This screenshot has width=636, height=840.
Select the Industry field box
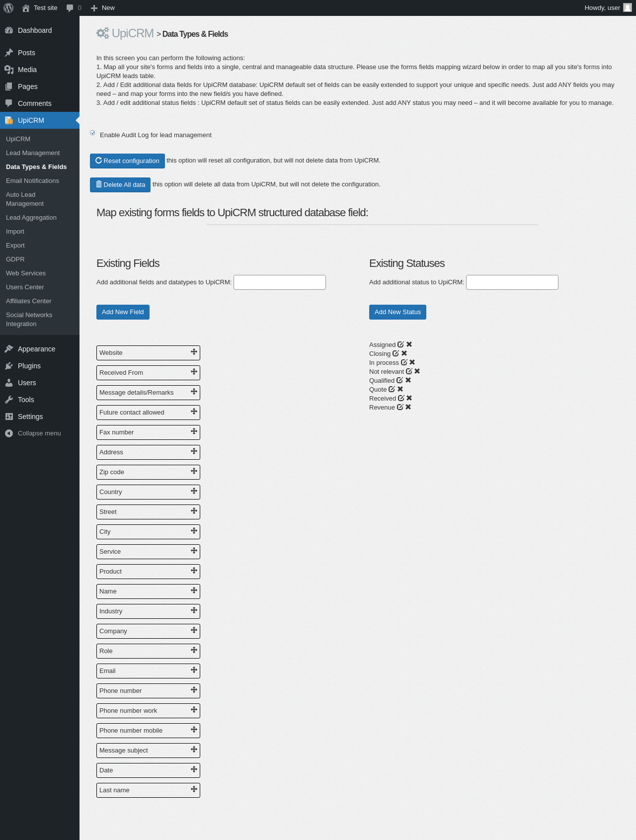[148, 611]
